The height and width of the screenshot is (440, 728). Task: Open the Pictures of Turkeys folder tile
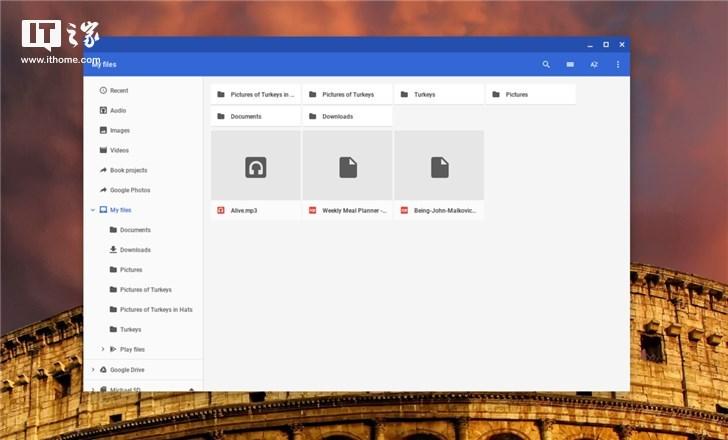(x=347, y=94)
